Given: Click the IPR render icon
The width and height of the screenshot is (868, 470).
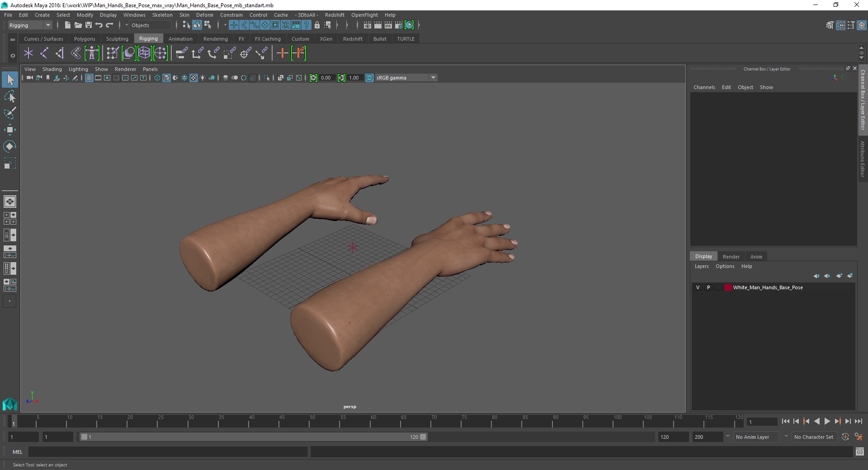Looking at the screenshot, I should click(x=388, y=25).
